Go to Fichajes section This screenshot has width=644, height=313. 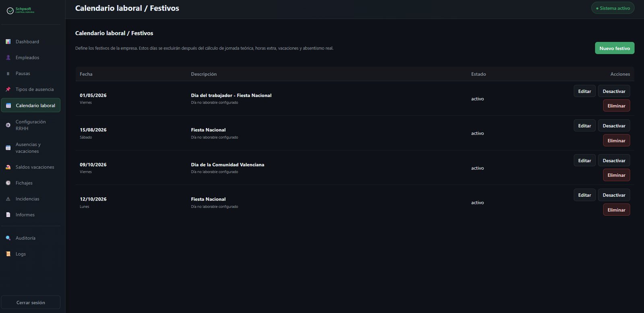tap(31, 183)
